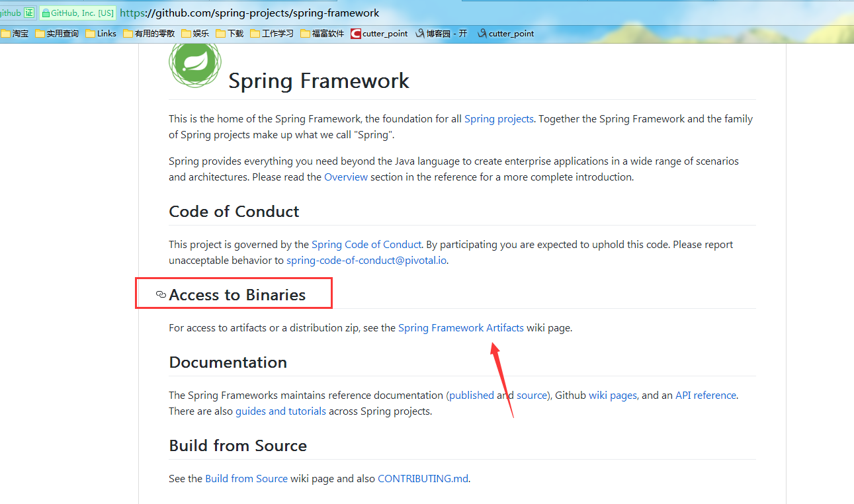This screenshot has height=504, width=854.
Task: Click the spring-code-of-conduct@pivotal.io email link
Action: click(367, 261)
